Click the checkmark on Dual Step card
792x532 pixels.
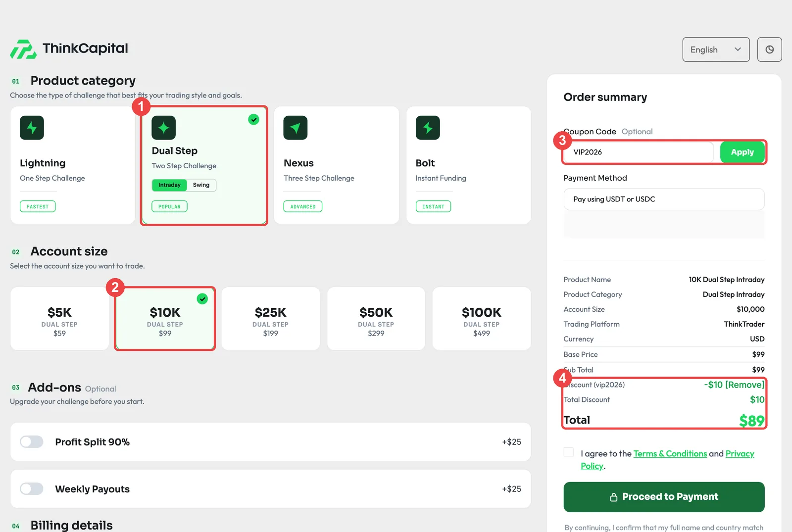[x=253, y=119]
